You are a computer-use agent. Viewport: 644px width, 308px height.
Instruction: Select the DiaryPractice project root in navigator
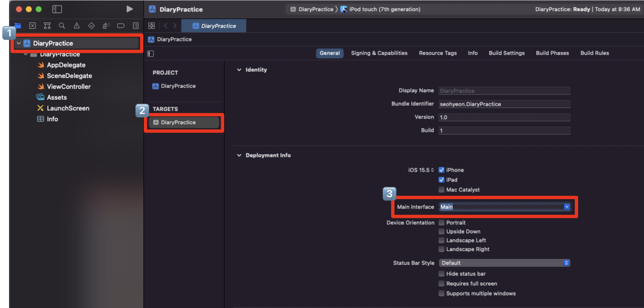click(x=77, y=43)
